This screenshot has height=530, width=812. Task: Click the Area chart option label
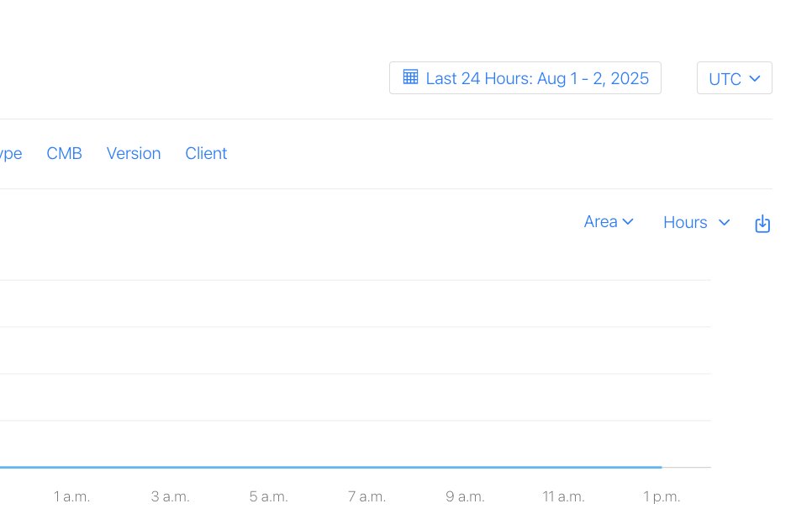[x=600, y=221]
